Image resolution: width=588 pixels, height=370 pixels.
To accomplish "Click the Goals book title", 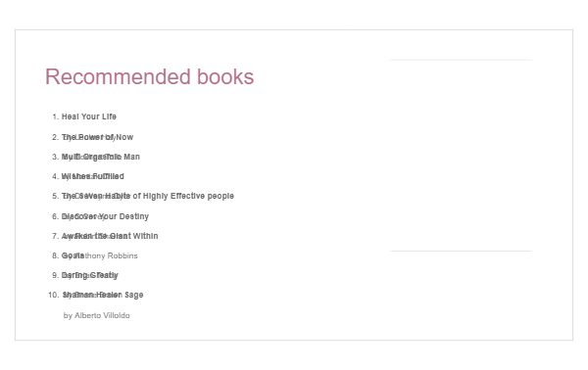I will pyautogui.click(x=73, y=255).
